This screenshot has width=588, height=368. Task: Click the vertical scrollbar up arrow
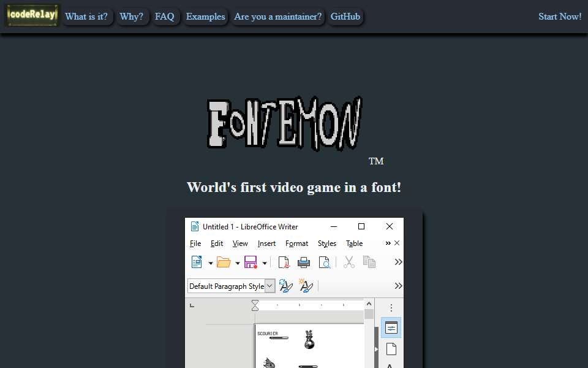click(369, 304)
